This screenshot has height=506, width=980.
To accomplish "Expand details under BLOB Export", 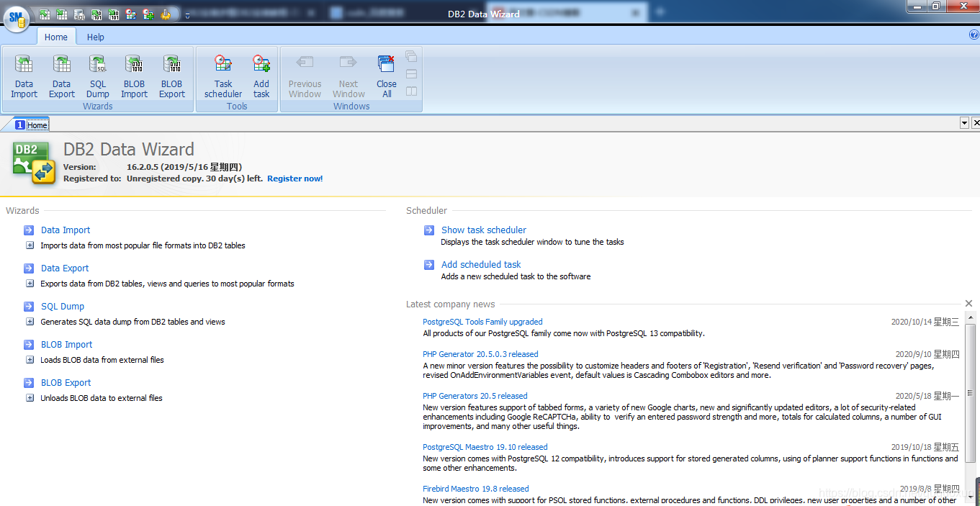I will pos(30,398).
